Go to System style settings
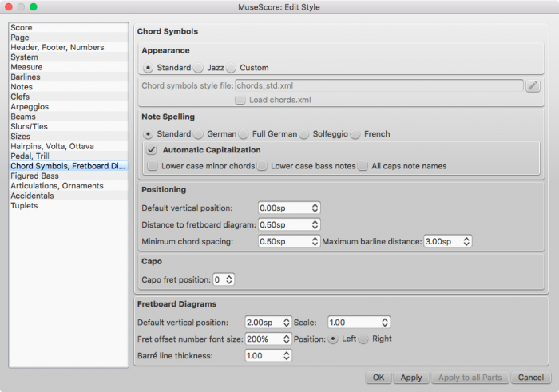The width and height of the screenshot is (559, 392). click(x=69, y=57)
